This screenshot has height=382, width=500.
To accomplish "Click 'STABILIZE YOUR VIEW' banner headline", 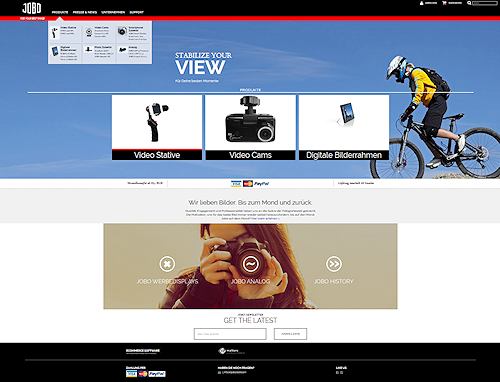I will click(x=203, y=64).
